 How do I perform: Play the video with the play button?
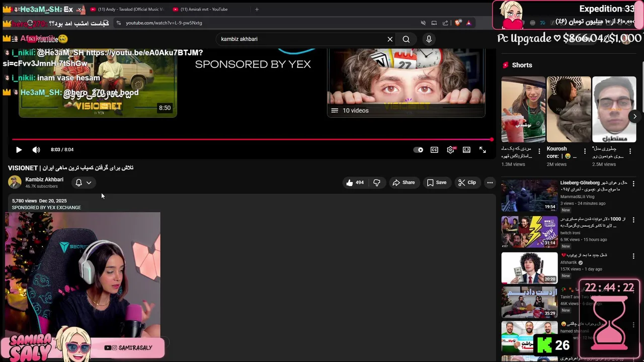click(x=19, y=150)
